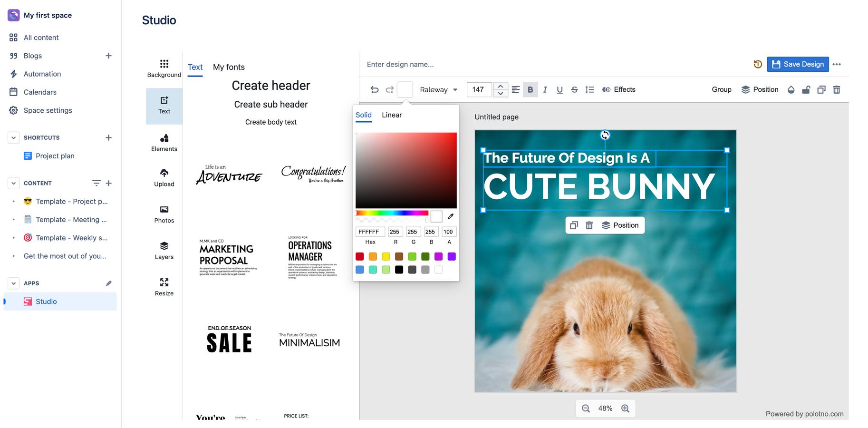Click the Save Design button
The image size is (868, 428).
point(798,64)
